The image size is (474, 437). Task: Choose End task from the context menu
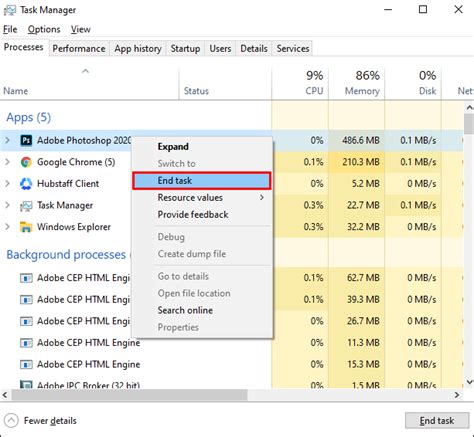202,181
